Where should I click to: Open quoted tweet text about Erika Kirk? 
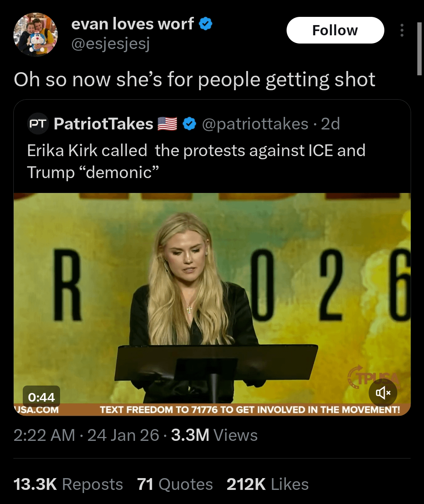click(x=196, y=161)
